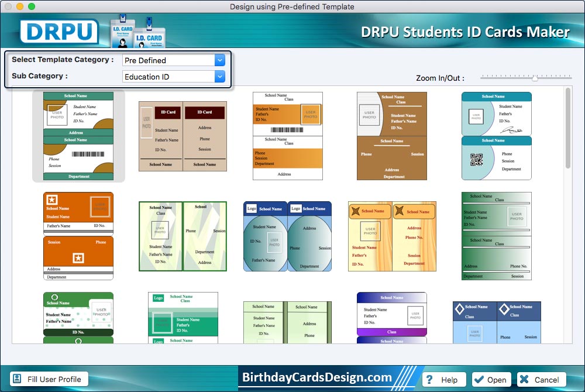Select the blue oval Logo template
The height and width of the screenshot is (392, 585).
(288, 236)
